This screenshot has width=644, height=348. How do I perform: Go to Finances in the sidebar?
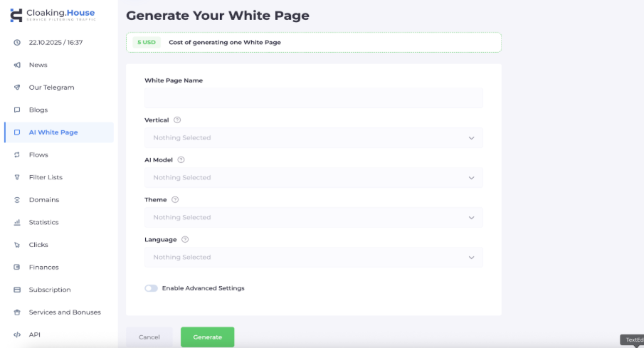click(43, 268)
